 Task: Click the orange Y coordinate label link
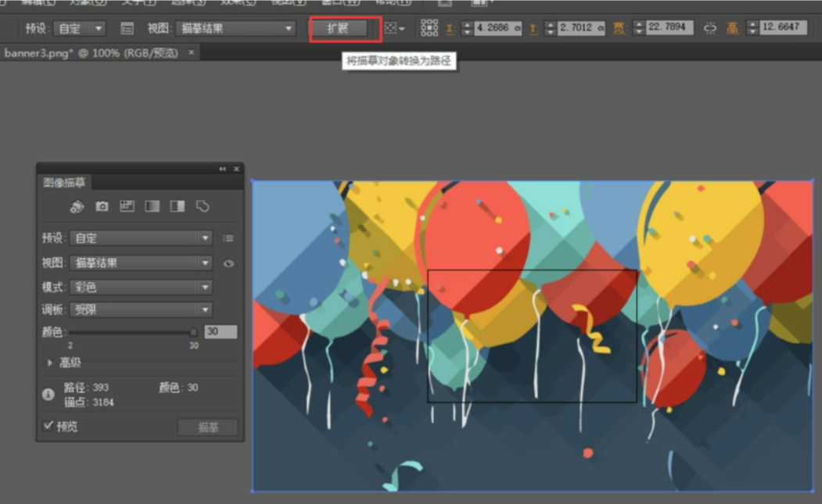point(533,29)
